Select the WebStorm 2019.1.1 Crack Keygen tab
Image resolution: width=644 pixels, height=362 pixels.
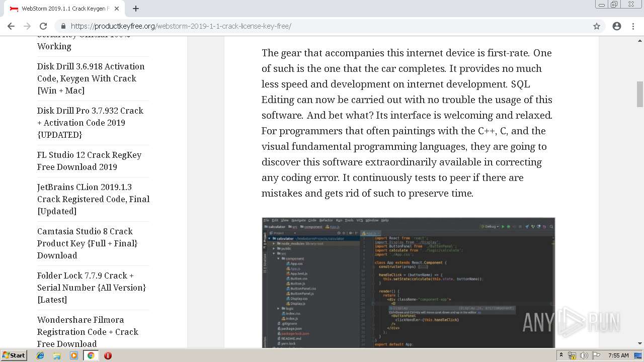(64, 9)
